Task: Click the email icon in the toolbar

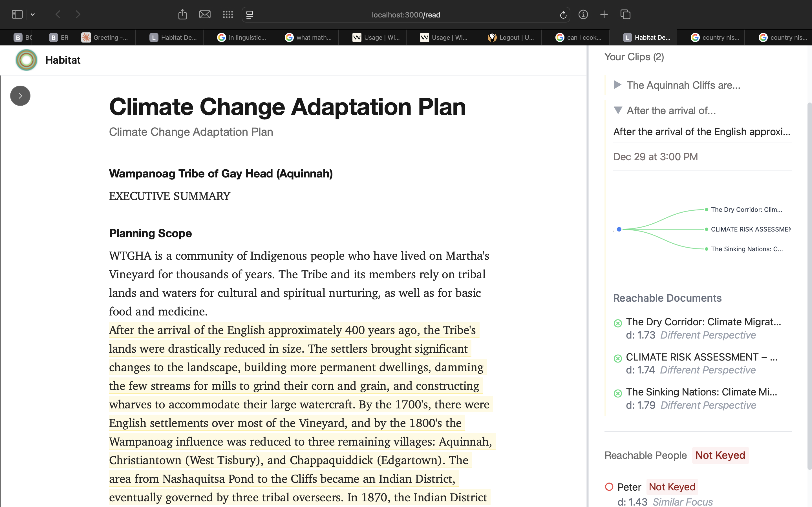Action: click(205, 14)
